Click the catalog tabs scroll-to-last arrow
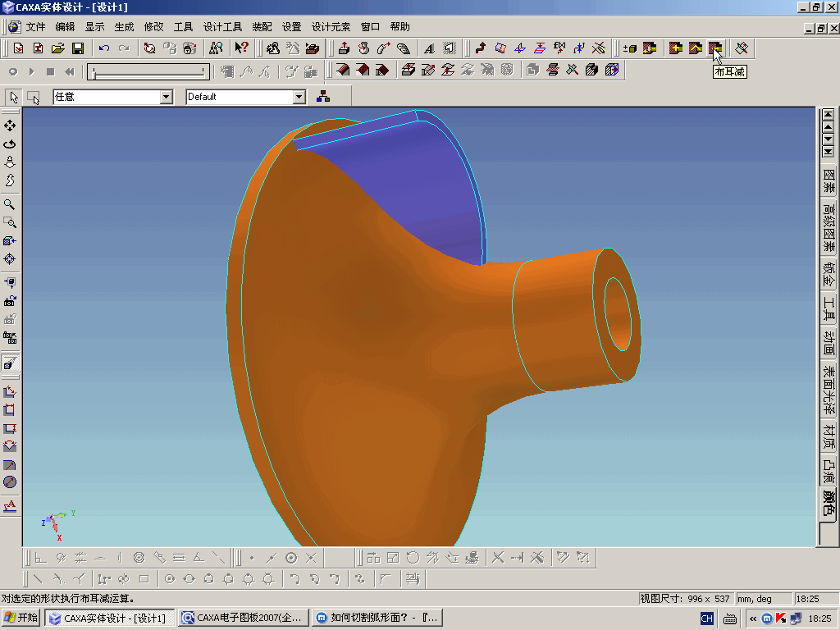The width and height of the screenshot is (840, 630). click(x=828, y=152)
